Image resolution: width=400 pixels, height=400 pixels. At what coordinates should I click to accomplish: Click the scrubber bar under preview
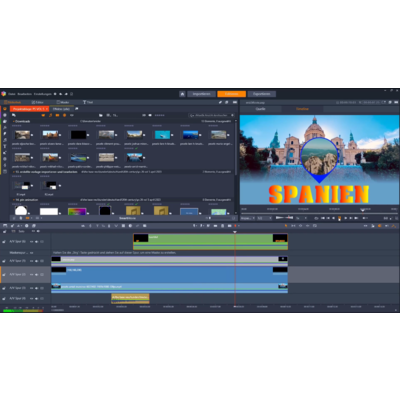tap(319, 213)
